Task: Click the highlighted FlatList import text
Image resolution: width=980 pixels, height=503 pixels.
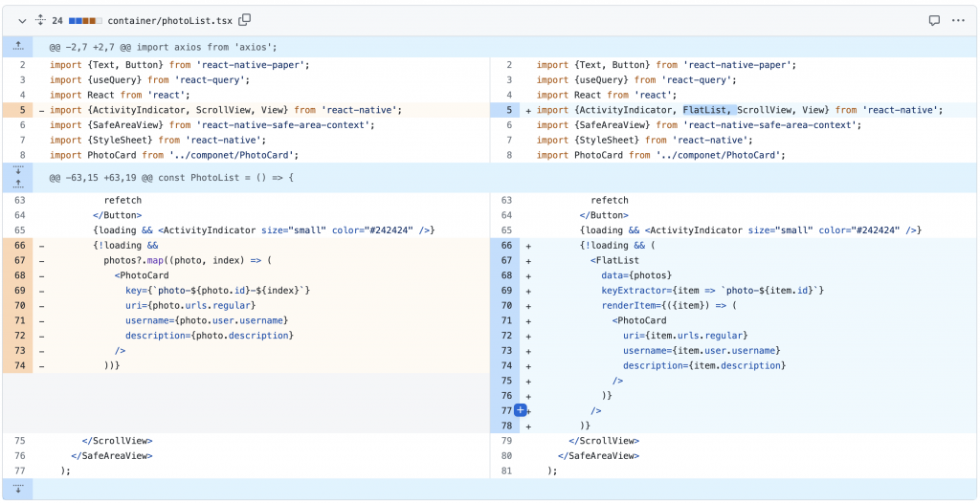Action: click(709, 110)
